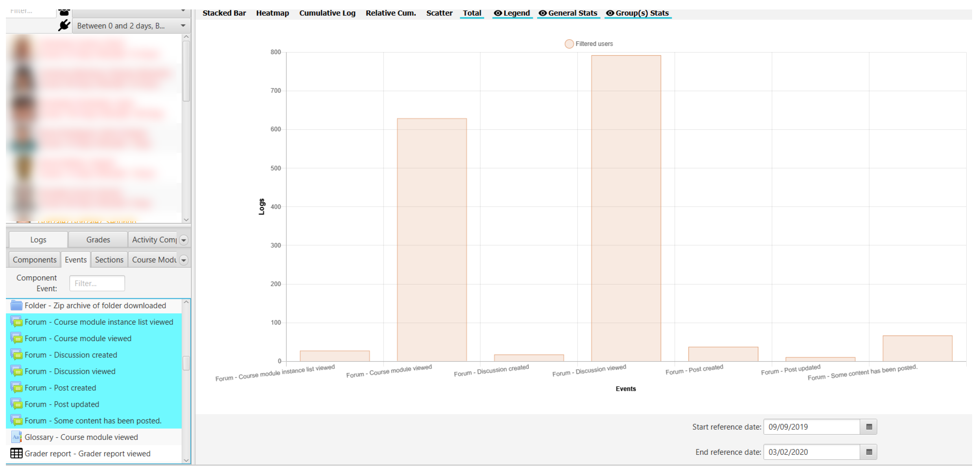Toggle the Legend visibility option

coord(512,13)
